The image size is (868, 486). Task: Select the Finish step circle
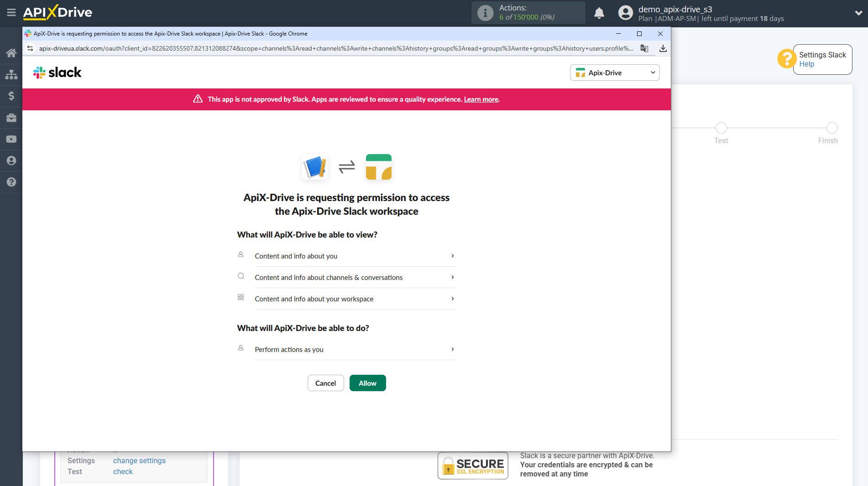point(832,128)
